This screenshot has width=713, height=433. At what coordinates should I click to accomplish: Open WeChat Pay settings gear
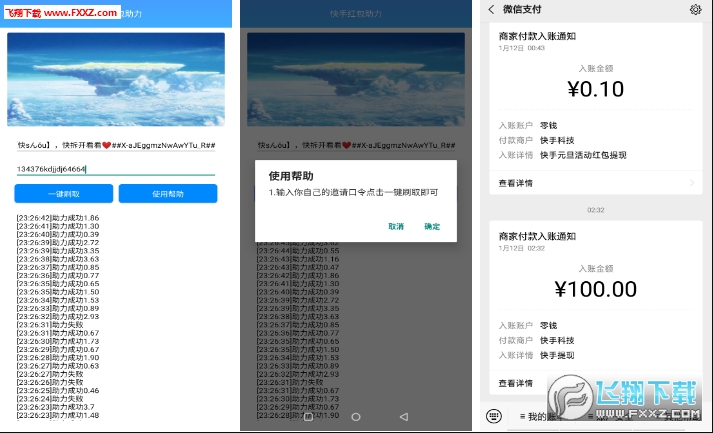(x=695, y=10)
